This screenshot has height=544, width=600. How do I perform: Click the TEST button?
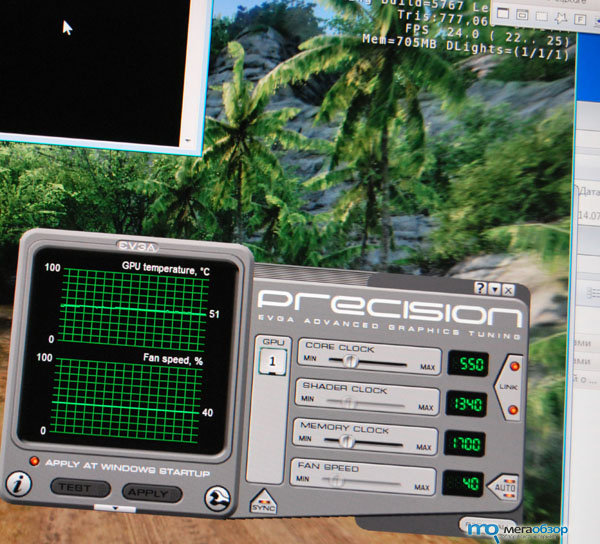click(81, 488)
